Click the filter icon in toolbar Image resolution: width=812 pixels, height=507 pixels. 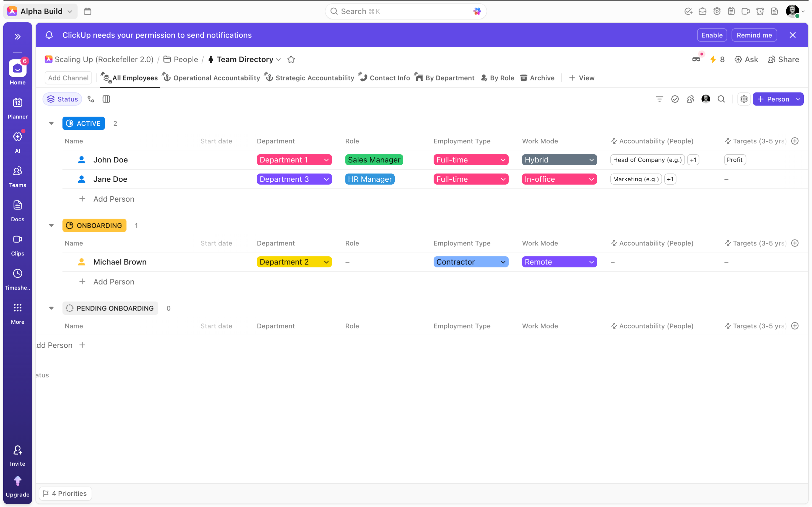pyautogui.click(x=659, y=99)
